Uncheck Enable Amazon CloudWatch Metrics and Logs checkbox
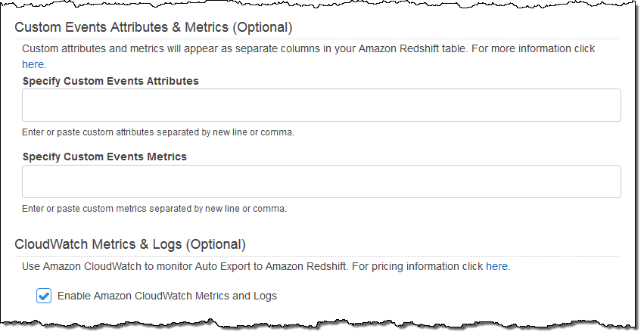The image size is (644, 335). pos(44,296)
